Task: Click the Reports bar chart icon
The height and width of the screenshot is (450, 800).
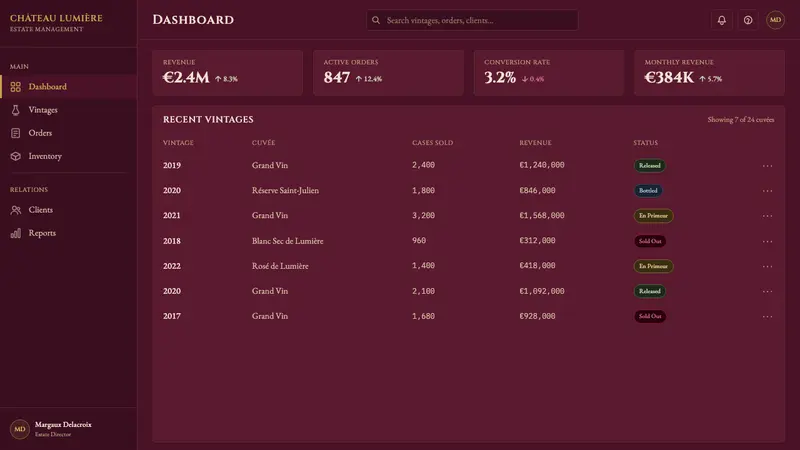Action: click(x=16, y=233)
